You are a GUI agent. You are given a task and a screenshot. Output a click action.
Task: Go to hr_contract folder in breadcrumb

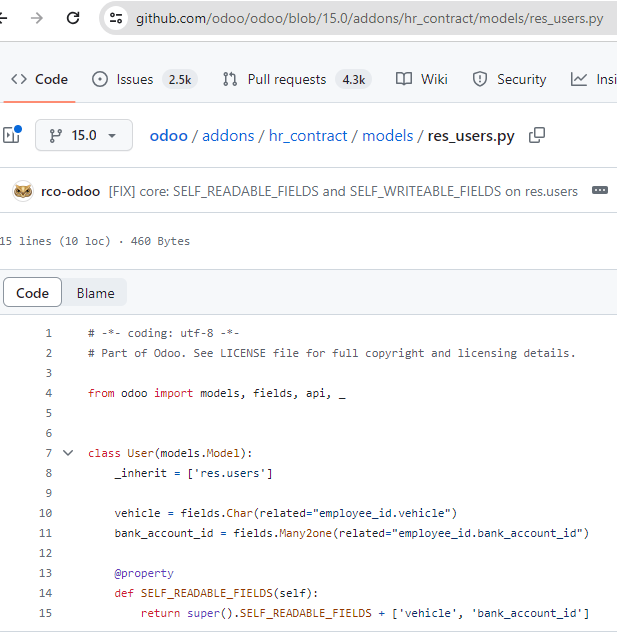[x=308, y=136]
